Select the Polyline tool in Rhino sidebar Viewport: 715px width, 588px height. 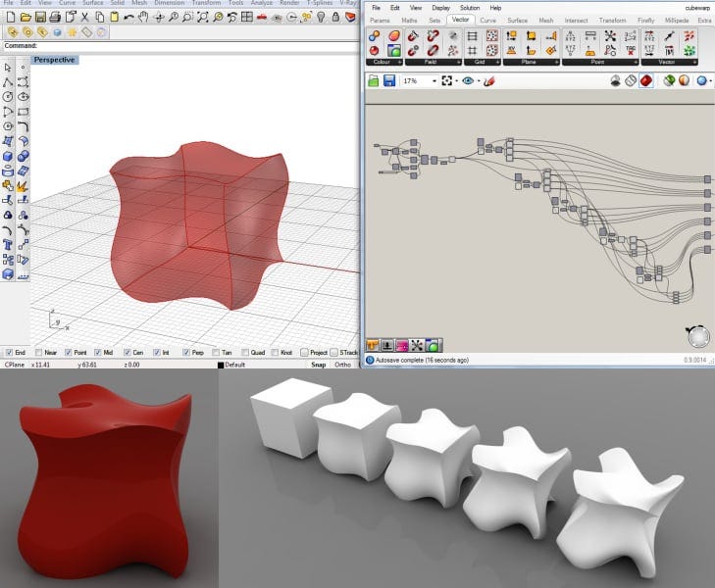tap(8, 82)
